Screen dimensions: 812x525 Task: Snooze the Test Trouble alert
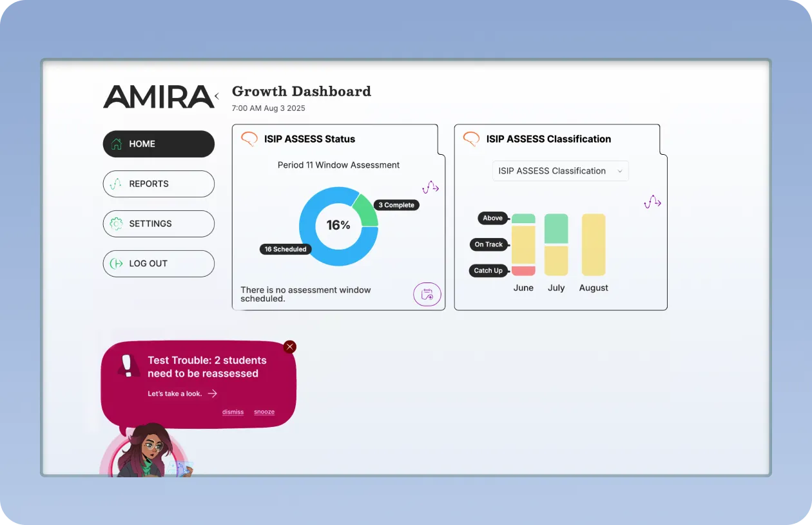(264, 411)
